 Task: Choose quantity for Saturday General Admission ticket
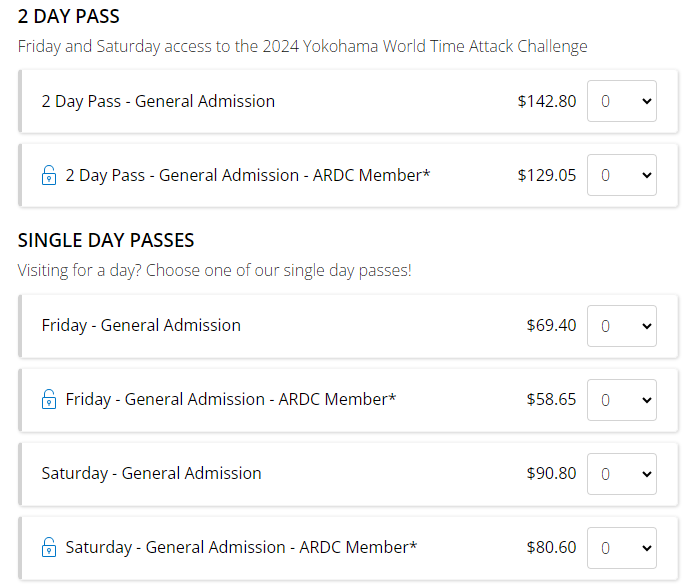pos(621,473)
